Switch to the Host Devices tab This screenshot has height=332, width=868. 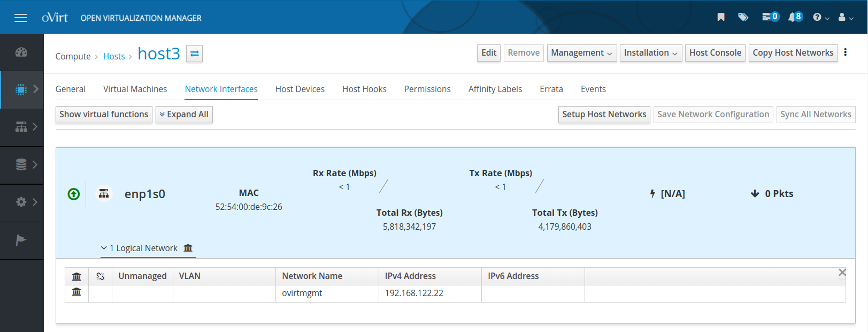coord(299,89)
